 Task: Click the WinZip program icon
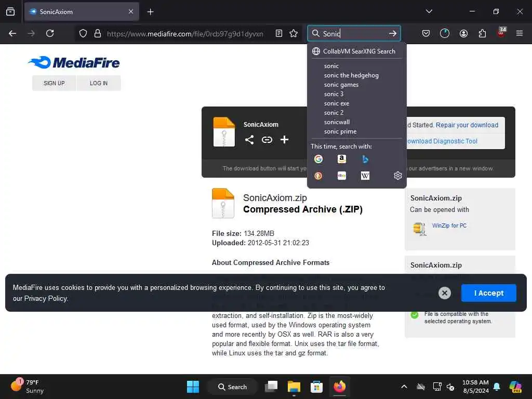point(420,229)
